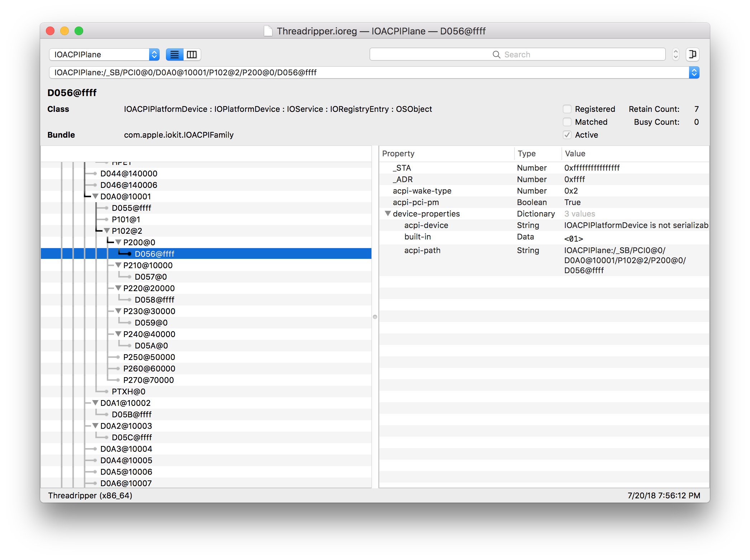Click the Threadripper (x86_64) status text
The width and height of the screenshot is (750, 560).
pyautogui.click(x=90, y=495)
